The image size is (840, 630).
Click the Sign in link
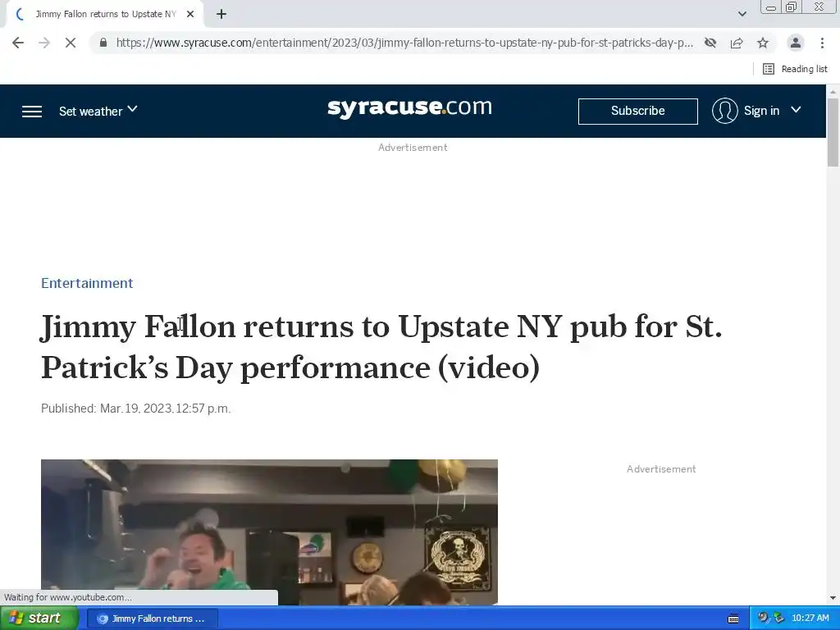(x=761, y=111)
